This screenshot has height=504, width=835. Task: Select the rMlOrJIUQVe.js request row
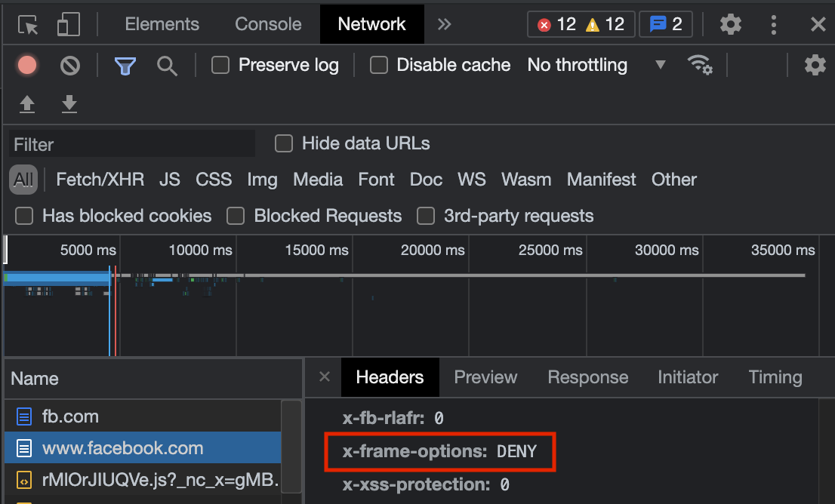click(143, 480)
